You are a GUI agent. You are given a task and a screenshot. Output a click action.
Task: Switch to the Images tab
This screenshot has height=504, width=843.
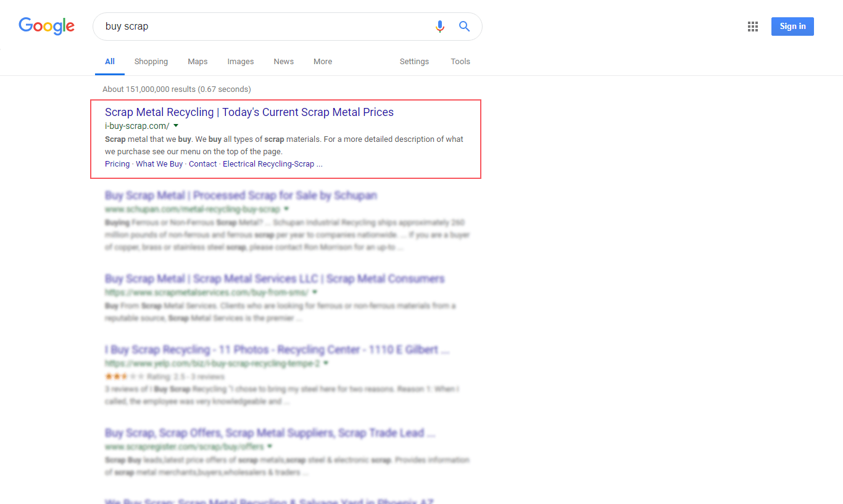tap(241, 62)
